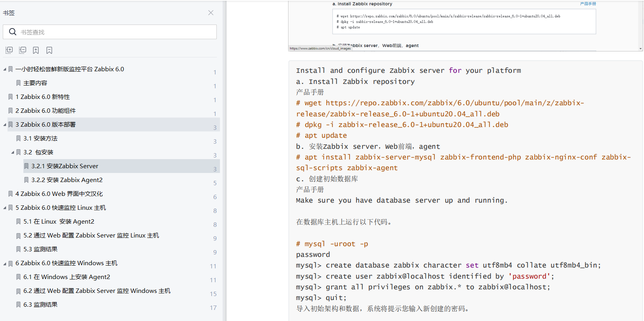Click the bookmark icon beside 主要内容

(x=18, y=83)
